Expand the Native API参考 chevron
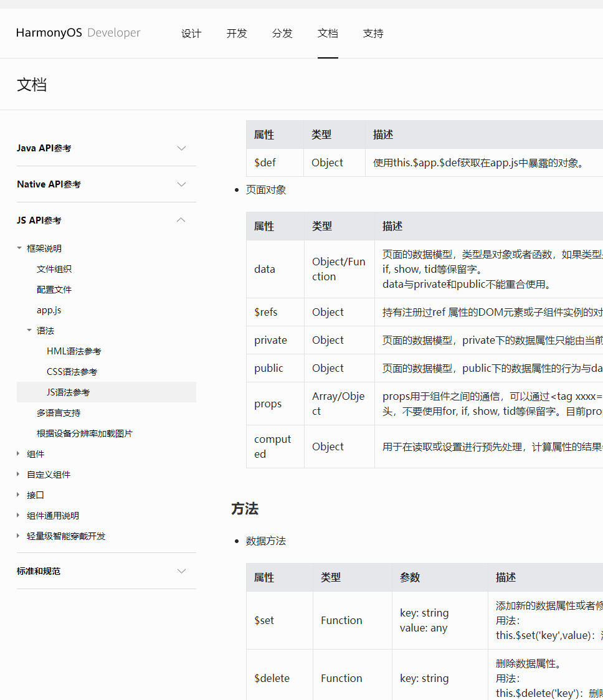603x700 pixels. point(181,184)
